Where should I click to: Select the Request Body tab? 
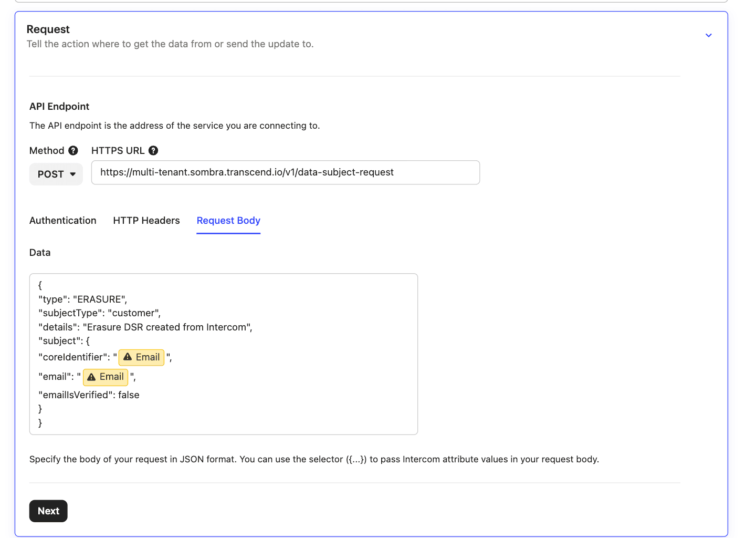point(228,220)
